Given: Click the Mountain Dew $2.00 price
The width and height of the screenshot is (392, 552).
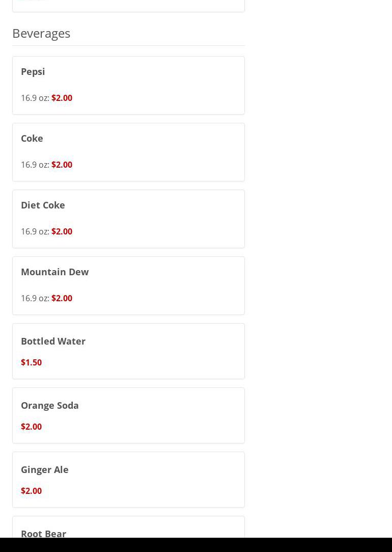Looking at the screenshot, I should [x=62, y=298].
